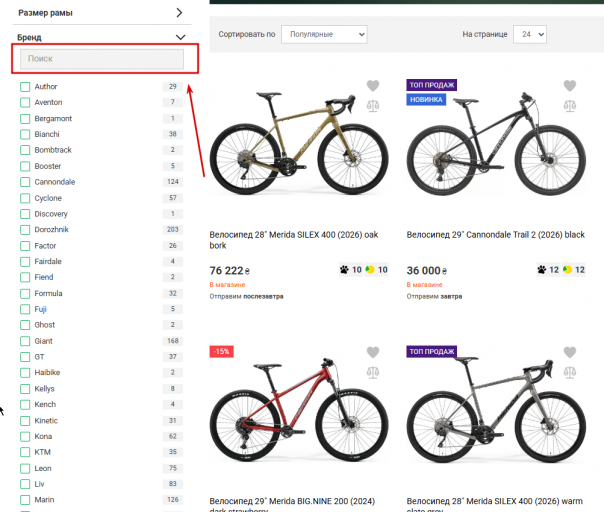The height and width of the screenshot is (512, 604).
Task: Open red Merida BIG.NINE 200 bike image
Action: point(299,410)
